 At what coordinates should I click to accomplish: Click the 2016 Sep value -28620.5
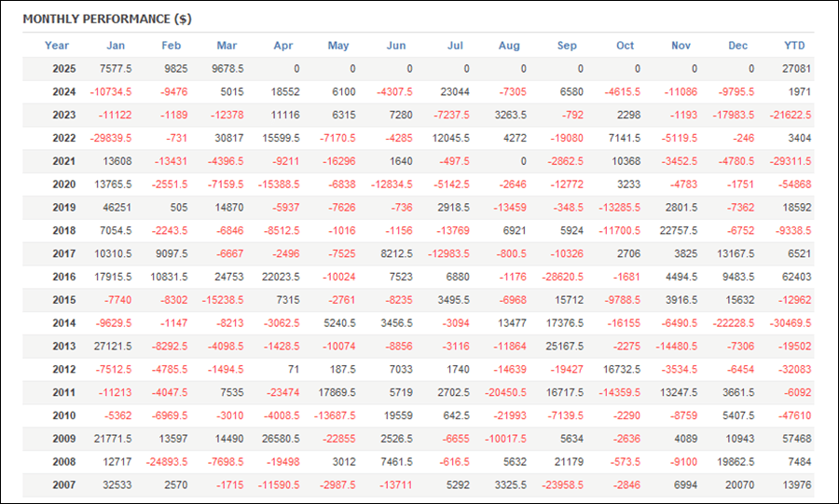pos(562,277)
